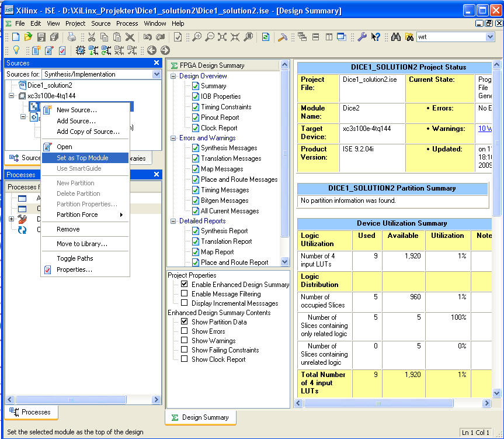This screenshot has height=439, width=504.
Task: Select Properties... in context menu
Action: point(85,269)
